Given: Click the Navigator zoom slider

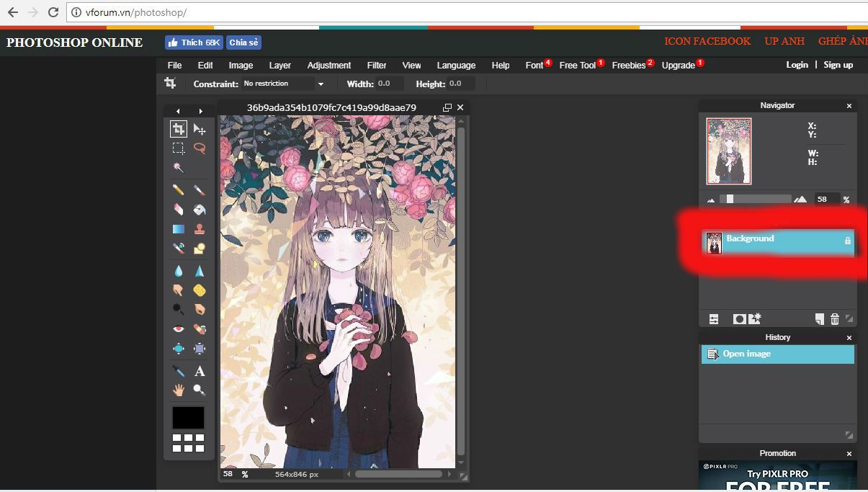Looking at the screenshot, I should [730, 199].
